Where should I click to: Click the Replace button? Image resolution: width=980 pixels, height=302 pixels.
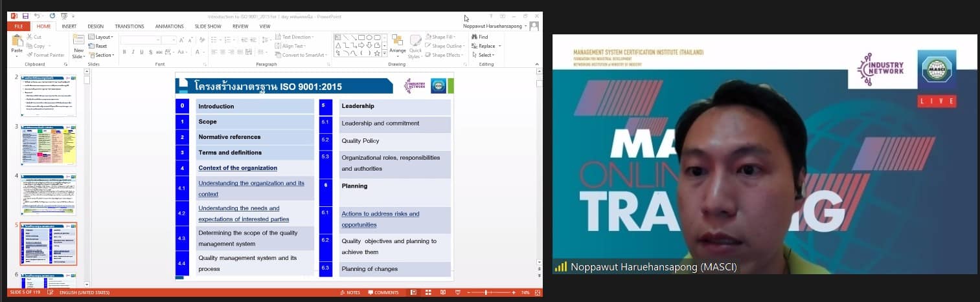coord(483,46)
